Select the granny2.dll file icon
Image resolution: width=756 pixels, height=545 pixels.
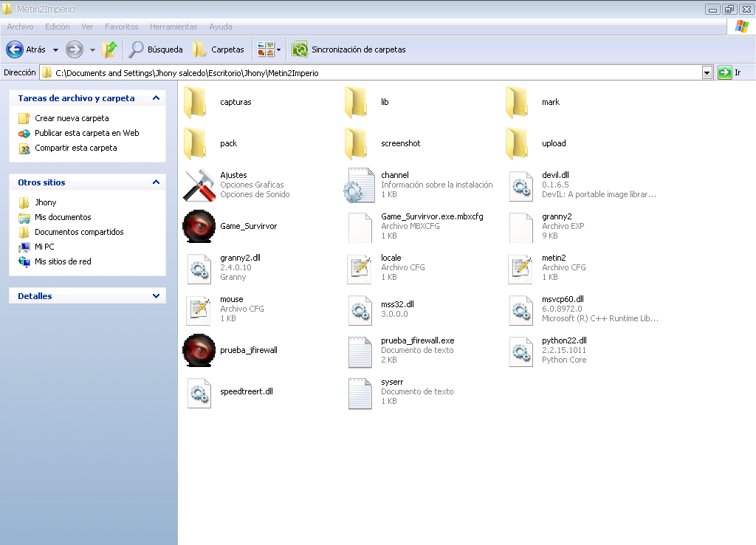pos(199,269)
